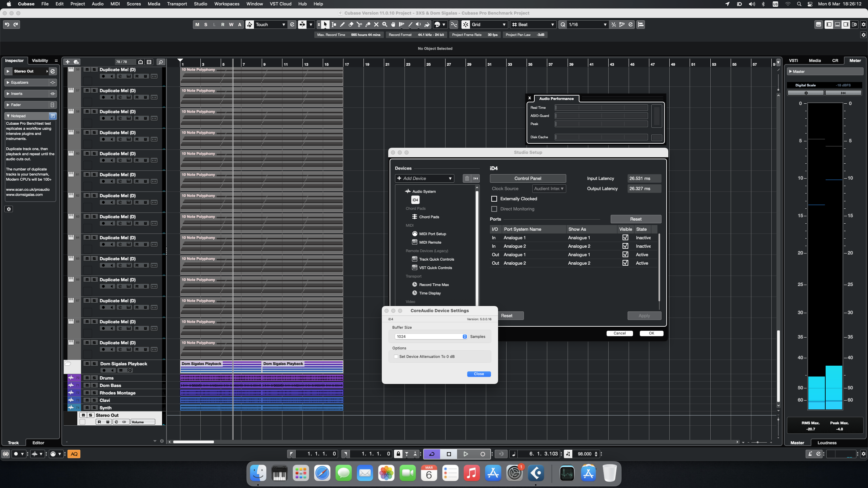Select the Scissors split tool
This screenshot has height=488, width=868.
click(x=359, y=24)
